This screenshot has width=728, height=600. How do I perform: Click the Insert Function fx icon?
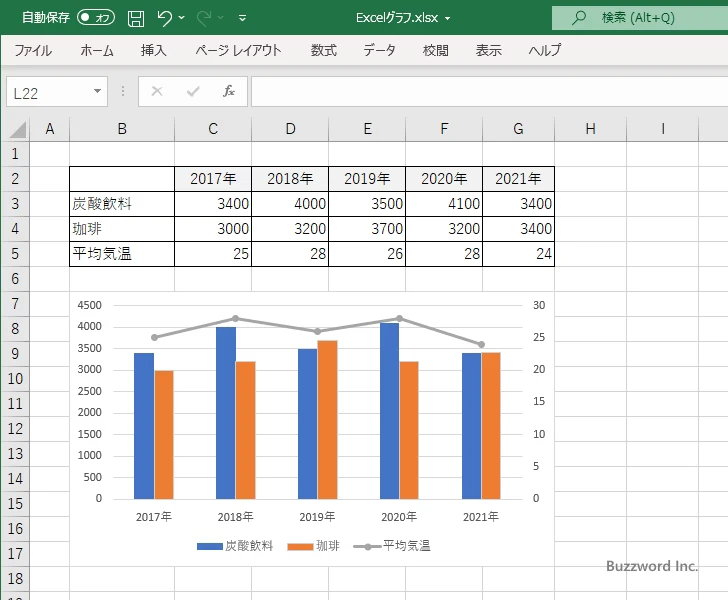coord(229,91)
